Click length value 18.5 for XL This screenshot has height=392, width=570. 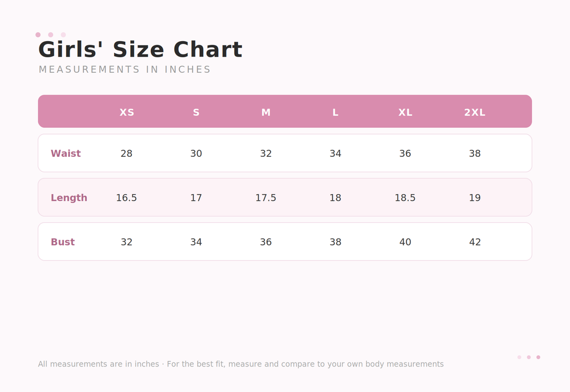pos(405,198)
